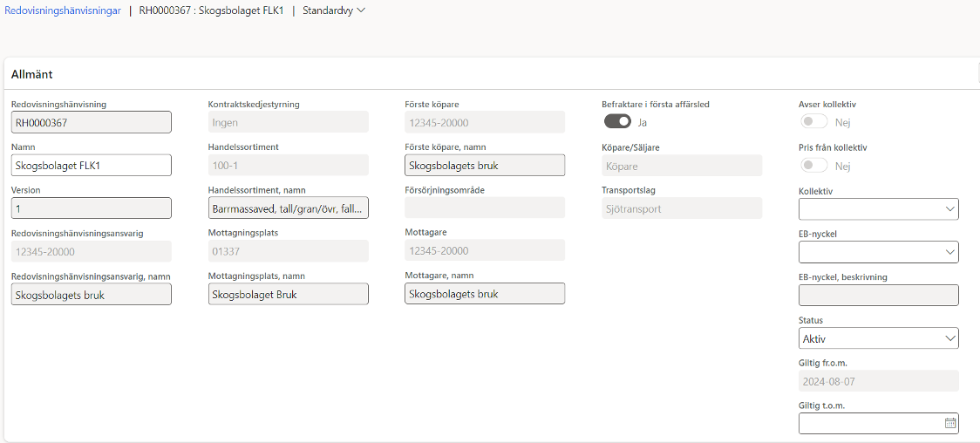Click the EB-nyckel, beskrivning field
Image resolution: width=980 pixels, height=443 pixels.
click(x=879, y=295)
